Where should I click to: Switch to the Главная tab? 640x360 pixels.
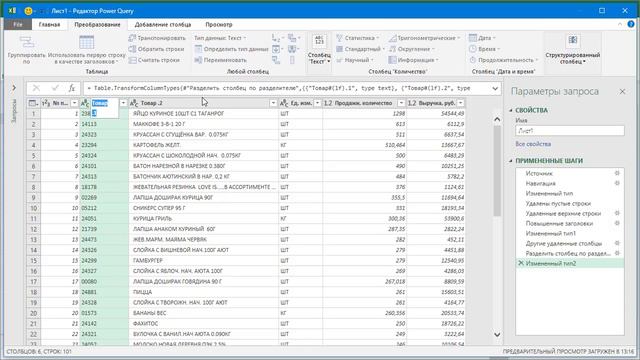(x=49, y=24)
